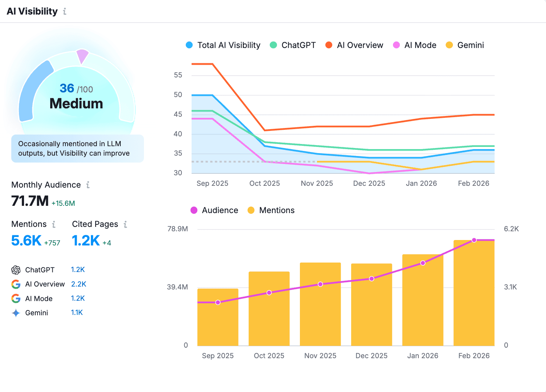Open AI Overview 2.2K mentions link
The height and width of the screenshot is (392, 546).
click(79, 284)
